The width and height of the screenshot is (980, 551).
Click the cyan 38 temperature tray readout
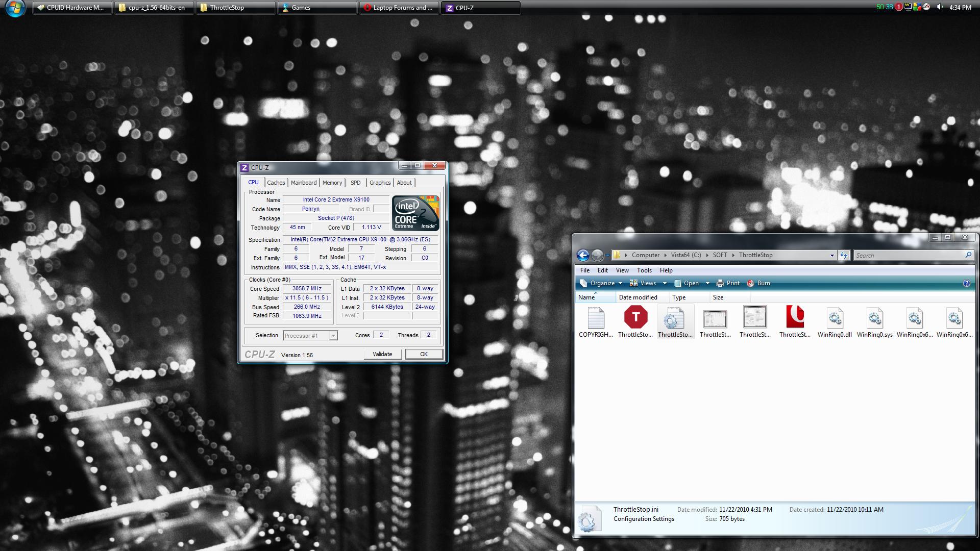click(x=889, y=7)
